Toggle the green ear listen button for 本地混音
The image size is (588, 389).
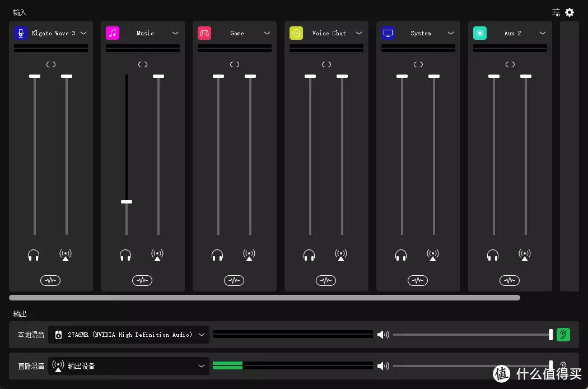[x=563, y=335]
